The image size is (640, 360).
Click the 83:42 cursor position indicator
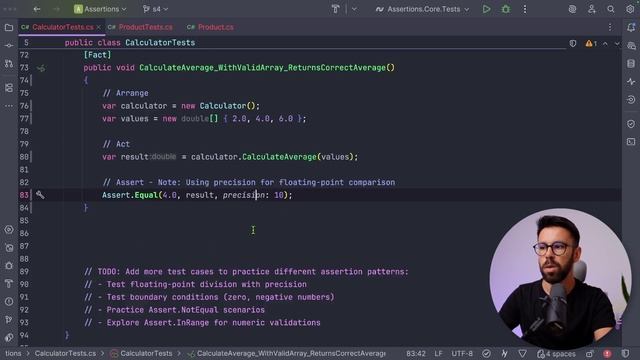[x=416, y=353]
